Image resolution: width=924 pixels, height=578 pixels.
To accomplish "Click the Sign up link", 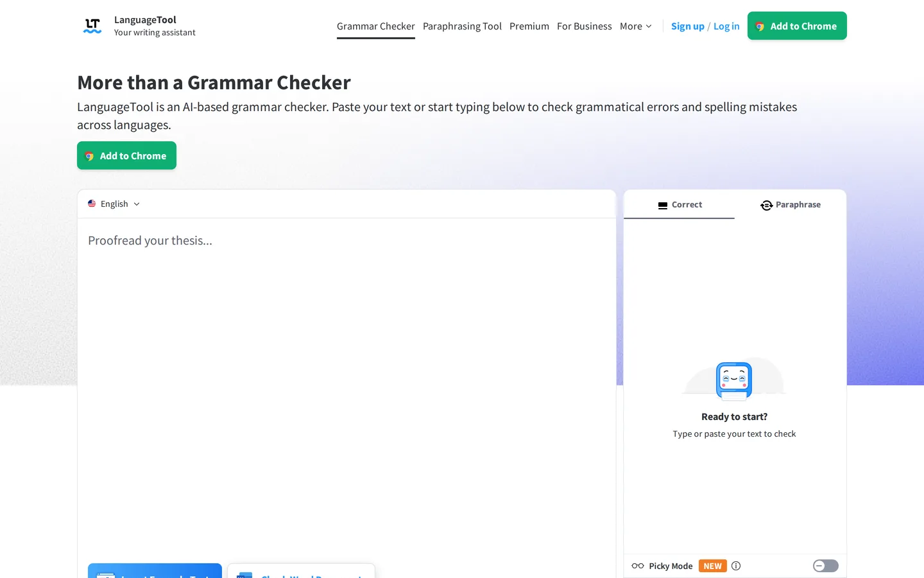I will 688,26.
